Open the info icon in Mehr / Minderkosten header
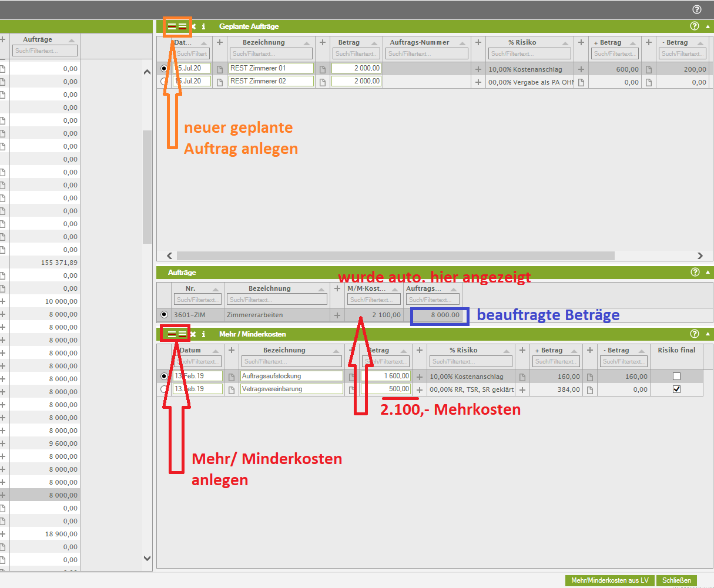This screenshot has width=714, height=588. (x=203, y=334)
